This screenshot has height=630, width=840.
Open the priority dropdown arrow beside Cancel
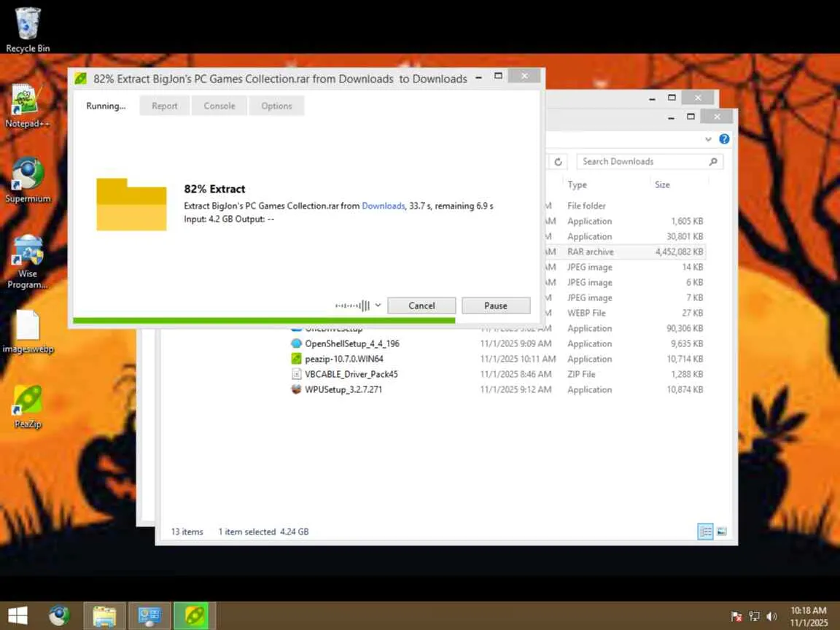pyautogui.click(x=378, y=306)
